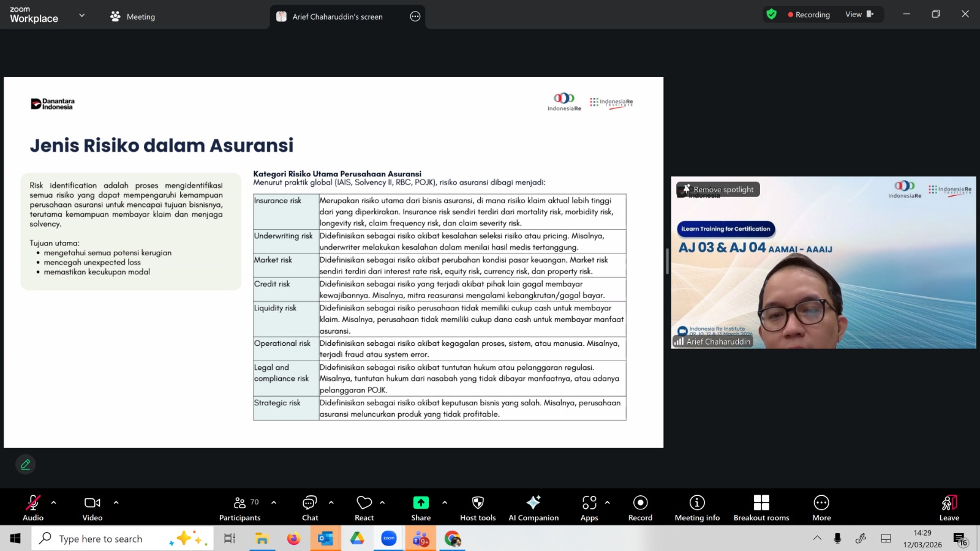Toggle the Record button

tap(640, 508)
